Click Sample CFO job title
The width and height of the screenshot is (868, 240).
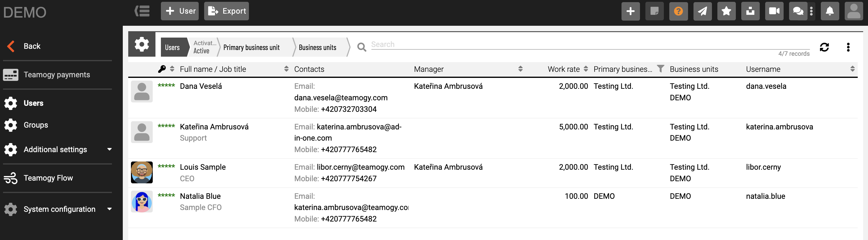[x=201, y=207]
